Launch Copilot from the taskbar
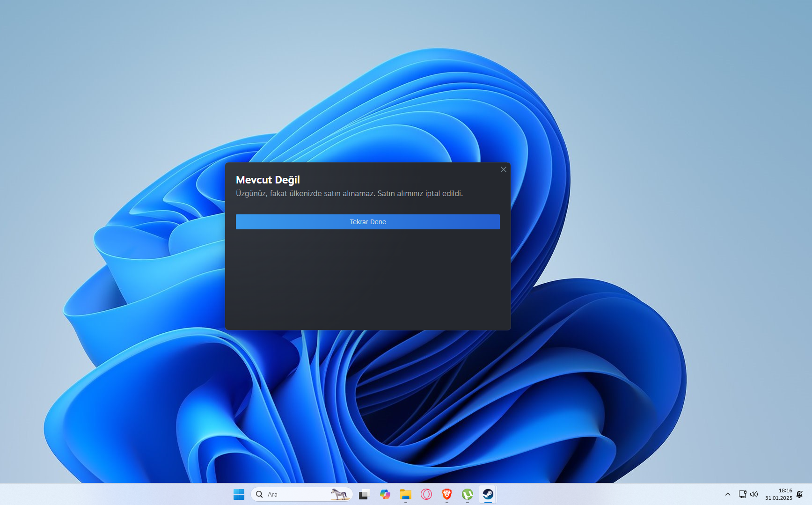 click(385, 494)
